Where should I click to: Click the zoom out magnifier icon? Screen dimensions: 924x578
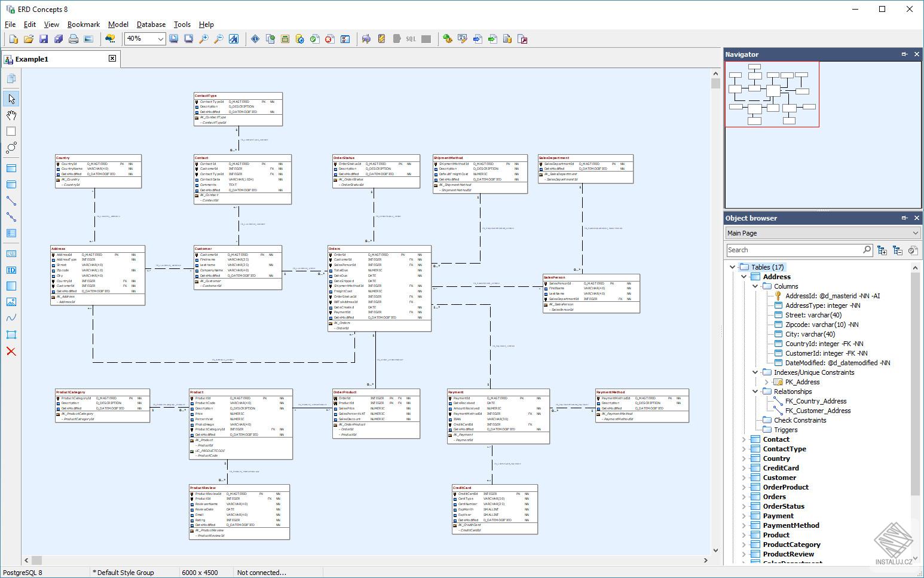point(219,39)
